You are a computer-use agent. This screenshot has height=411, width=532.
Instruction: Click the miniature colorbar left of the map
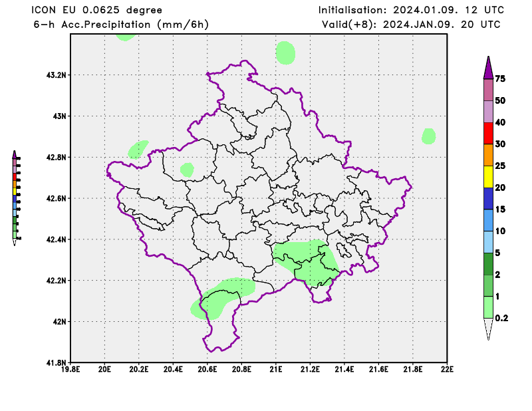point(16,198)
